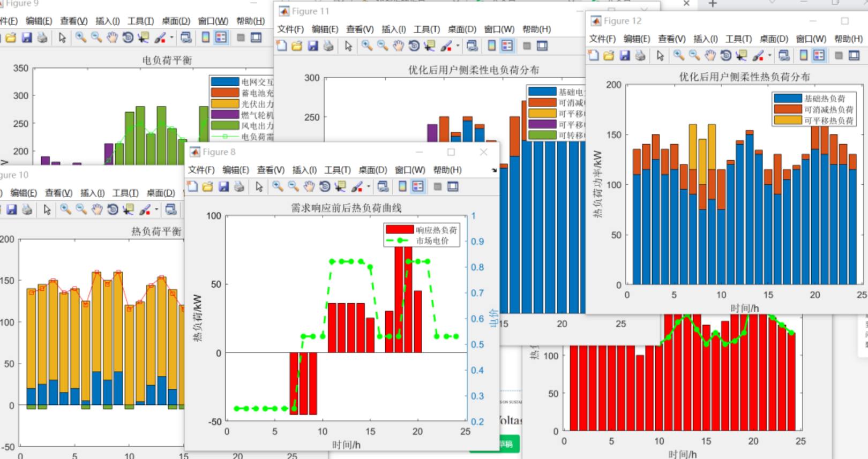This screenshot has width=868, height=459.
Task: Select Brush data tool in Figure 12
Action: 758,55
